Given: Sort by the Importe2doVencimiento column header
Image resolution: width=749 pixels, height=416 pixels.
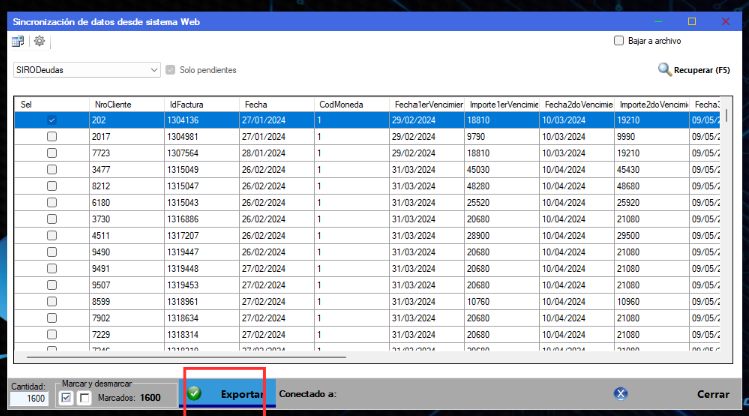Looking at the screenshot, I should pos(652,104).
